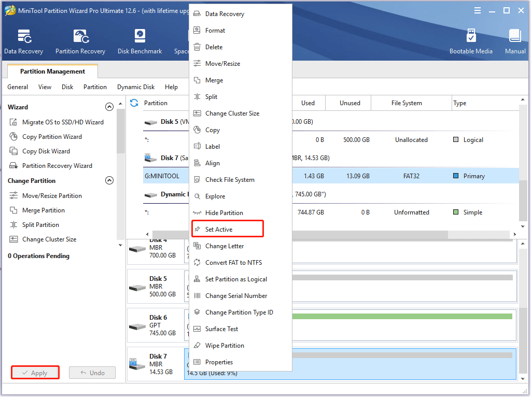Open the General menu
Image resolution: width=532 pixels, height=399 pixels.
(x=18, y=87)
